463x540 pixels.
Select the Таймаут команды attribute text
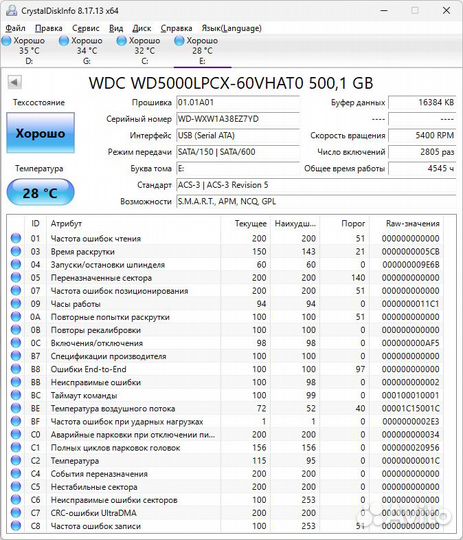(84, 395)
